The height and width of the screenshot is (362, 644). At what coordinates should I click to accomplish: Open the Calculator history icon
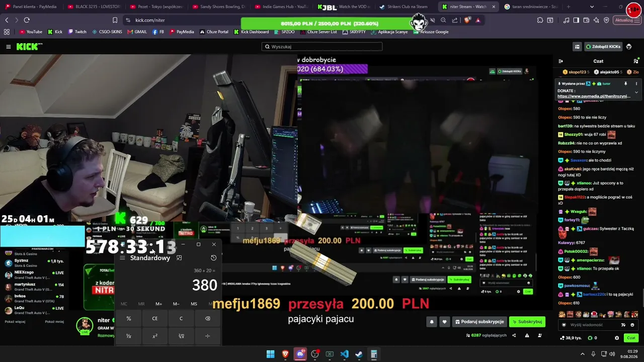[x=214, y=258]
